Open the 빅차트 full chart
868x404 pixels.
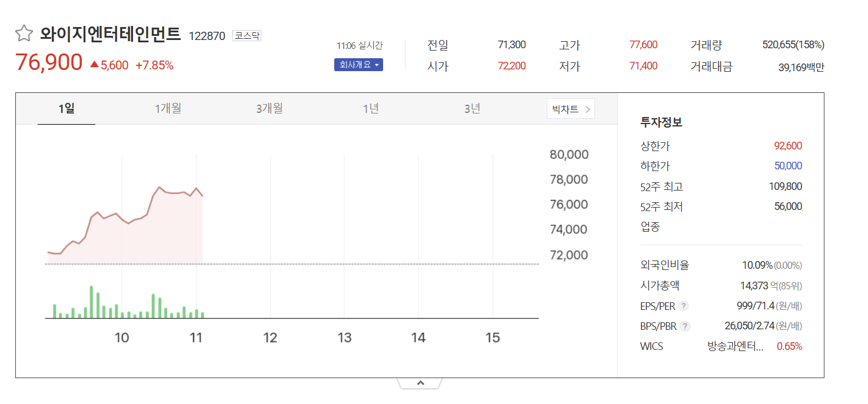(571, 109)
